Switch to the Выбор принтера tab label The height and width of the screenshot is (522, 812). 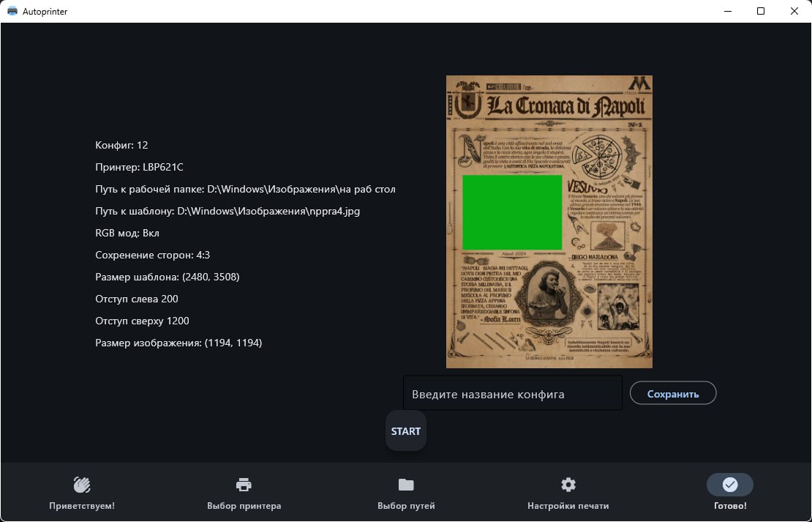click(x=244, y=505)
